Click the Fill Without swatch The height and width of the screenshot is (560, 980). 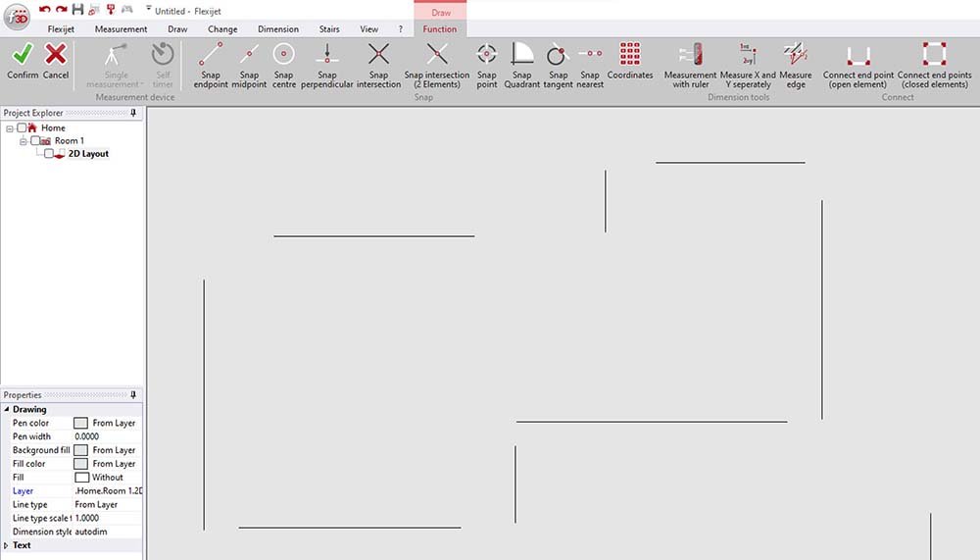(82, 478)
